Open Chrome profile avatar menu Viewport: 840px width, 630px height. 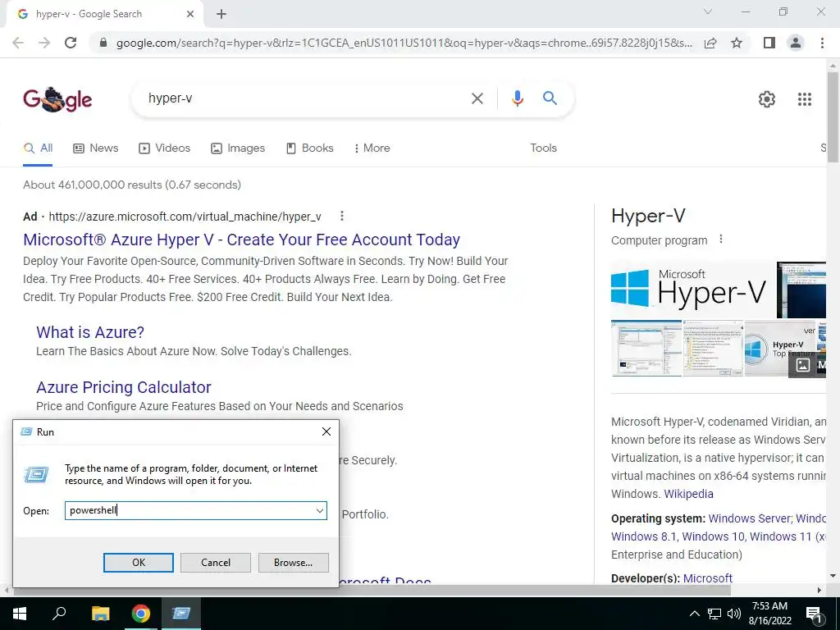(x=796, y=43)
